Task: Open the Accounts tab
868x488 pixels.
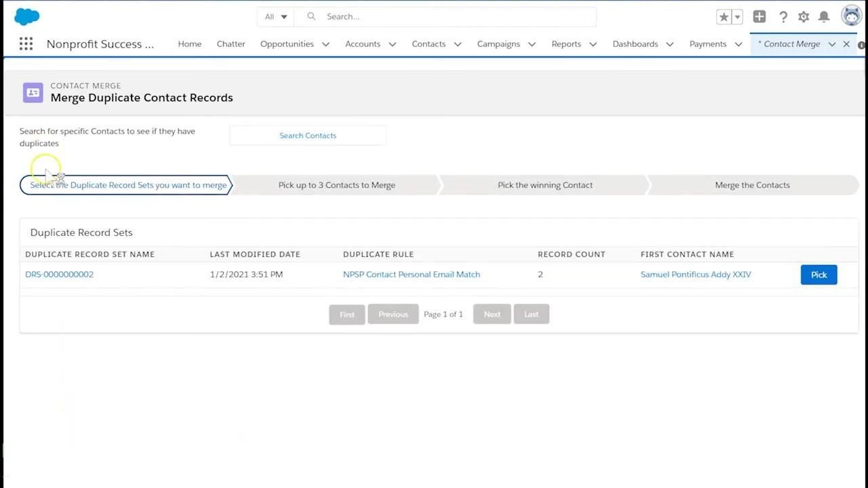Action: point(363,44)
